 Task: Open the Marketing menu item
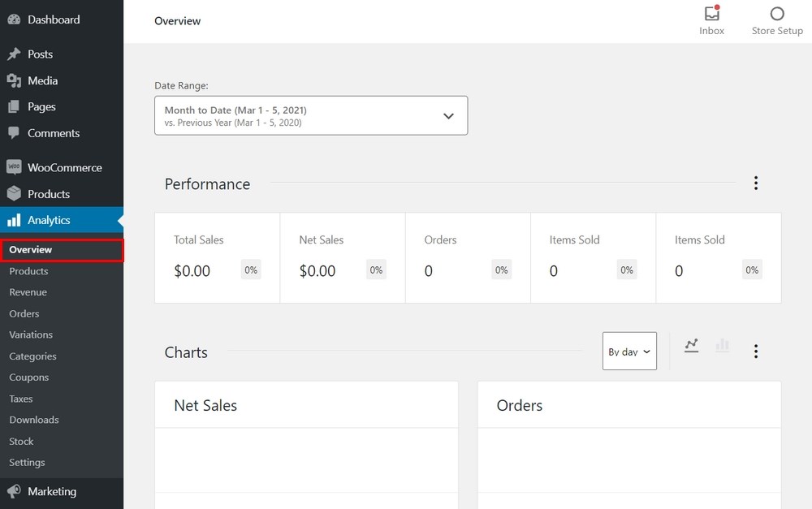(x=62, y=491)
